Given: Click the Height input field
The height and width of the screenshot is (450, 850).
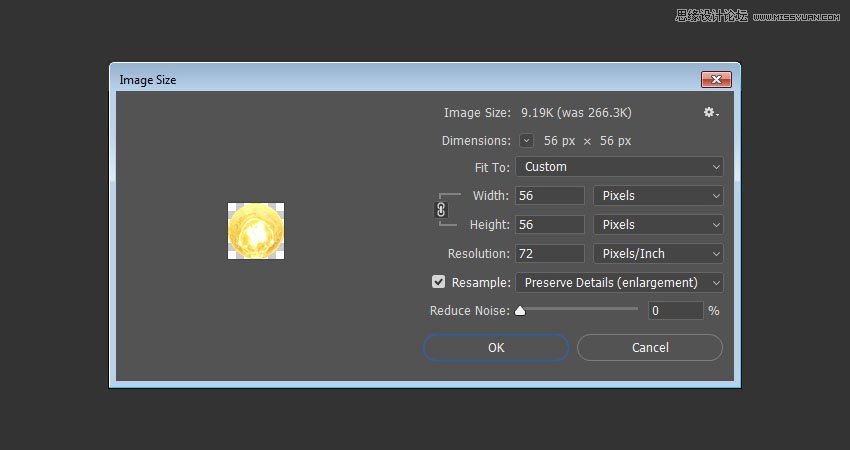Looking at the screenshot, I should [550, 225].
